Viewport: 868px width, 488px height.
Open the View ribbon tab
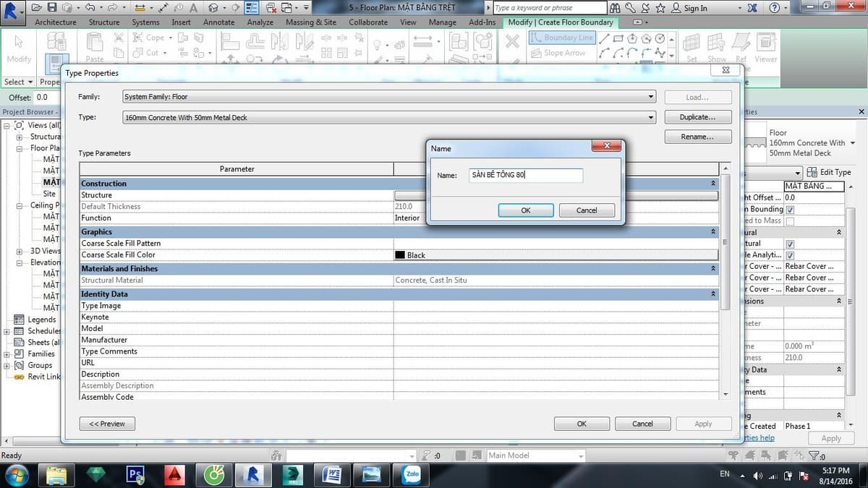[408, 22]
